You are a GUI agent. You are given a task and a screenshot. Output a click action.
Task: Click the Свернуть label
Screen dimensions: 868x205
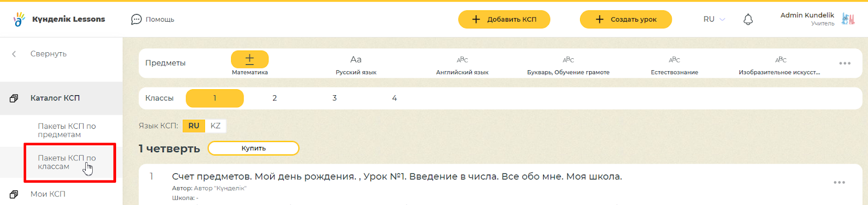click(48, 54)
